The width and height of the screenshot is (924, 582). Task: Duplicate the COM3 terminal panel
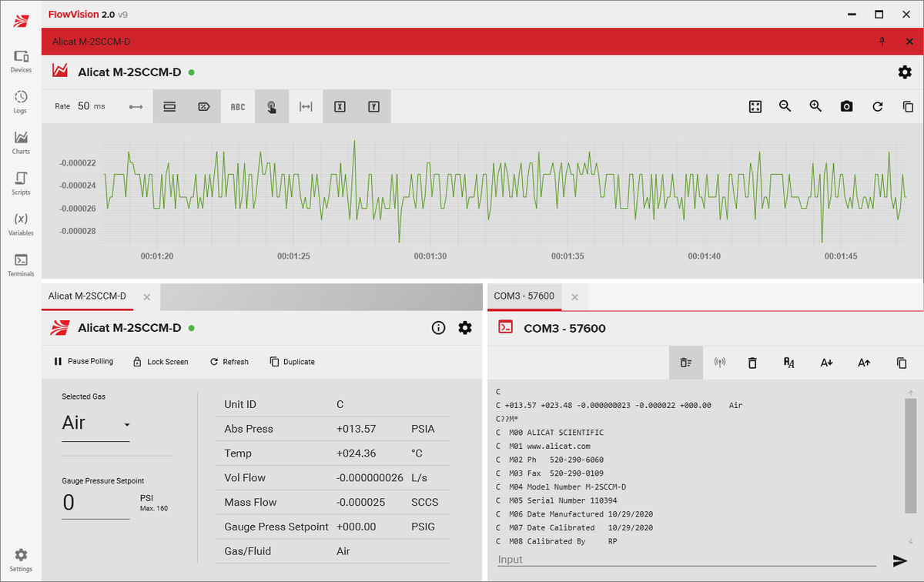[902, 363]
